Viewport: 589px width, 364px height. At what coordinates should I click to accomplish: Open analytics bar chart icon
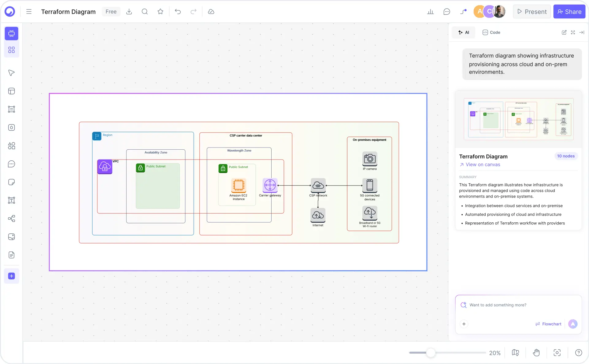click(x=430, y=12)
